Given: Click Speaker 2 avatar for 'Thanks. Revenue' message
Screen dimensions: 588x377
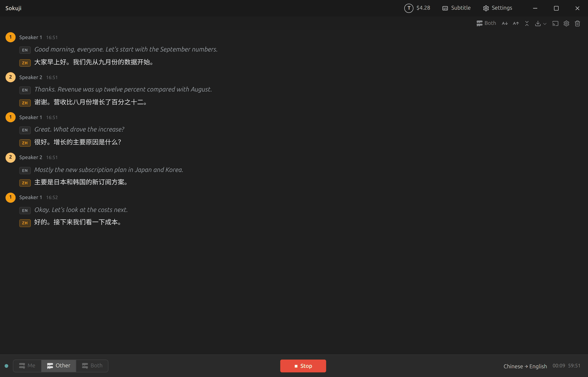Looking at the screenshot, I should point(10,77).
